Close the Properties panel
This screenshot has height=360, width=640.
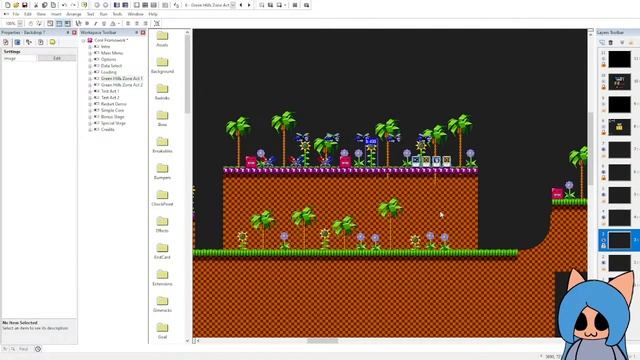pyautogui.click(x=74, y=32)
